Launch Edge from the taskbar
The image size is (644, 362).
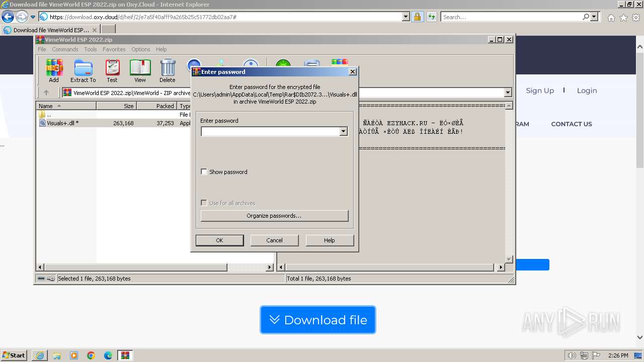[x=108, y=355]
